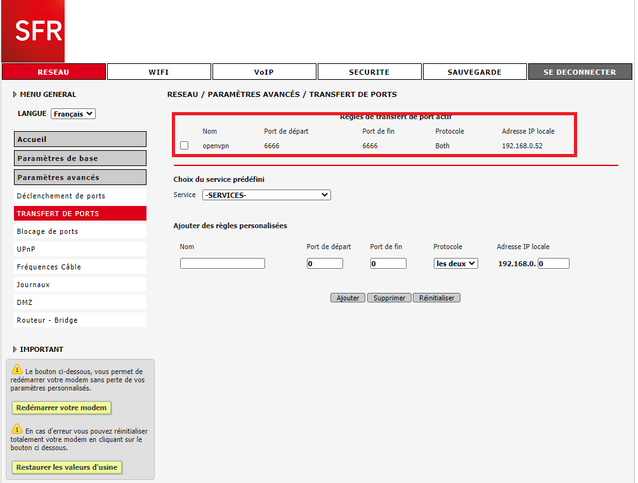Image resolution: width=638 pixels, height=483 pixels.
Task: Click the Port de départ field
Action: [325, 264]
